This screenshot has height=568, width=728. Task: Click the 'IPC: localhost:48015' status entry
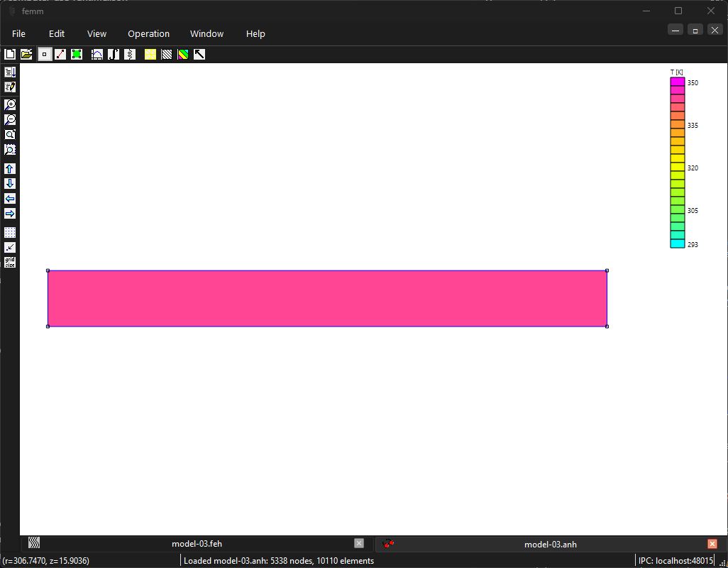click(x=675, y=561)
